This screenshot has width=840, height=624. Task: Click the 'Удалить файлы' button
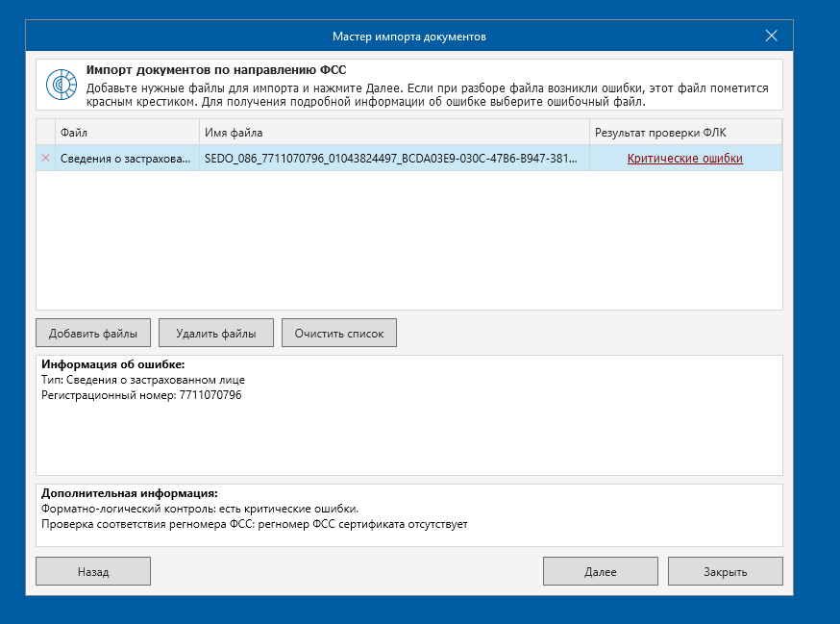216,333
